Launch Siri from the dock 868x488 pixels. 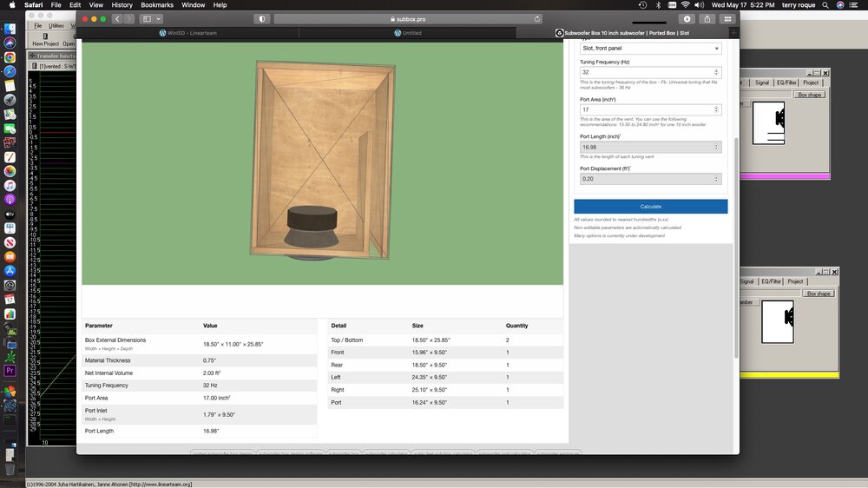10,43
